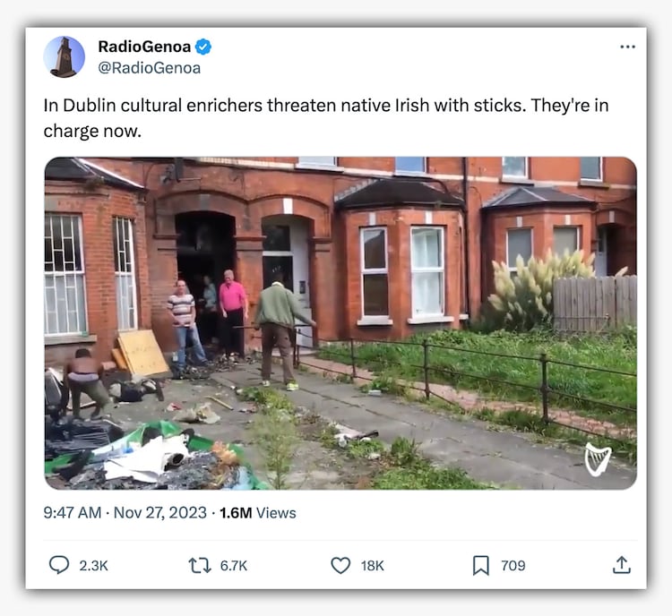
Task: Open the embedded video thumbnail
Action: coord(340,323)
